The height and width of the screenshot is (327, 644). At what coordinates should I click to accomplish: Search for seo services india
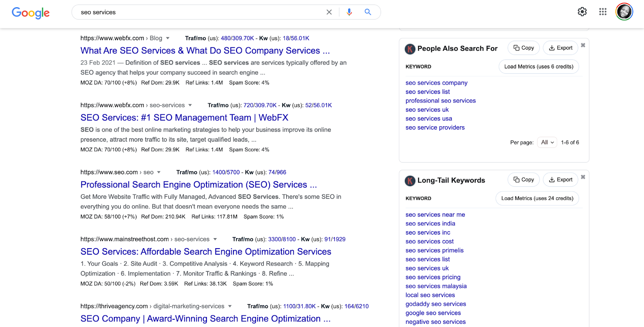pyautogui.click(x=431, y=224)
